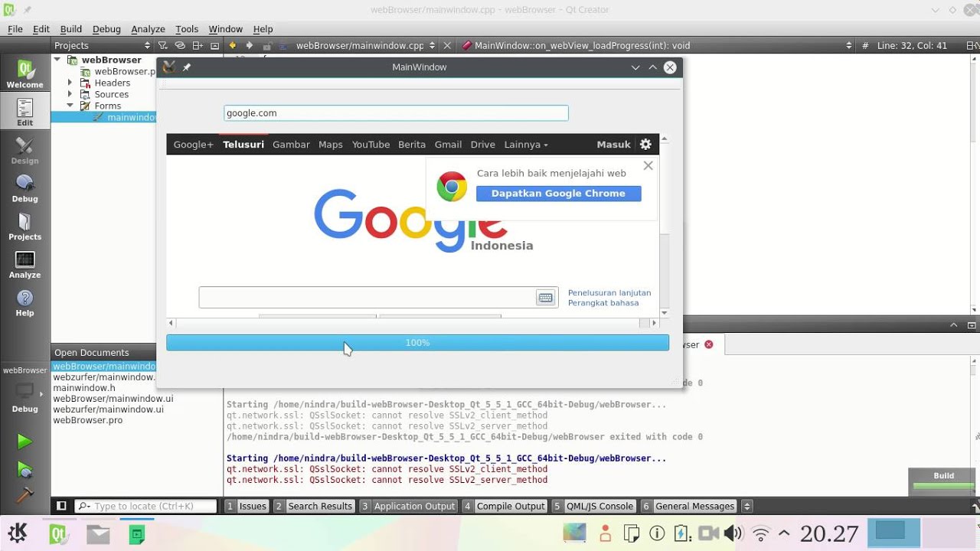
Task: Open the Analyze menu
Action: pyautogui.click(x=148, y=29)
